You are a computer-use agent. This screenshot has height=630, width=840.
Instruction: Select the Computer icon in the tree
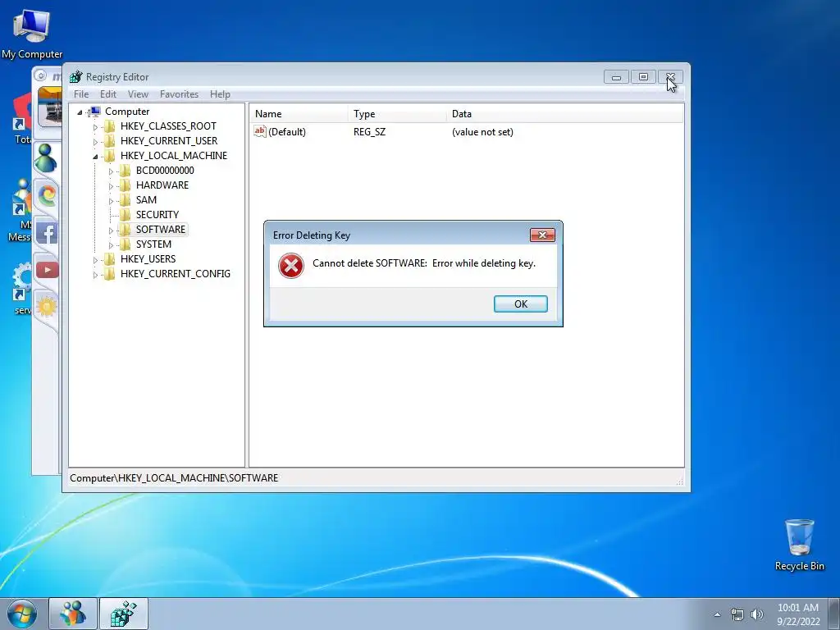tap(94, 112)
